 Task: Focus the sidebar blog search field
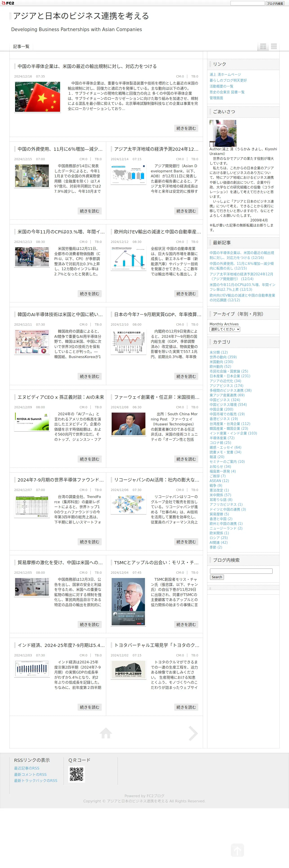coord(241,571)
